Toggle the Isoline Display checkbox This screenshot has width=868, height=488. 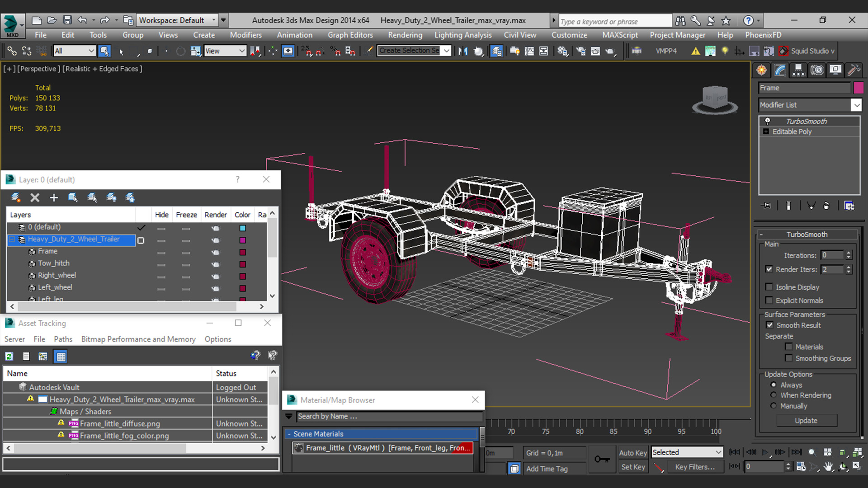tap(769, 287)
